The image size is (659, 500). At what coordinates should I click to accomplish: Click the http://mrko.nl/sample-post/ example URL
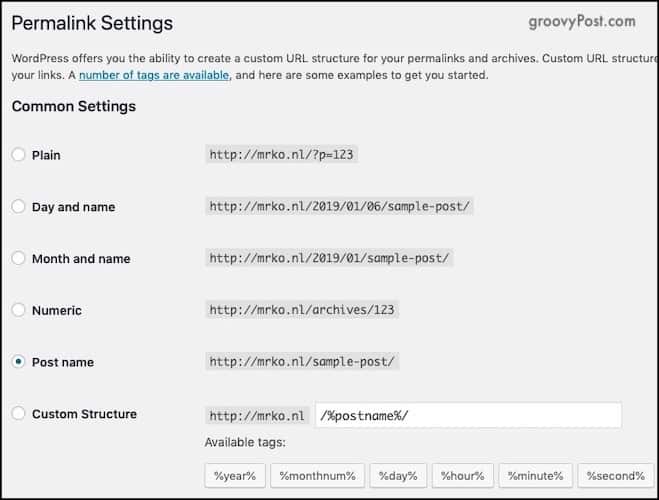[x=302, y=362]
